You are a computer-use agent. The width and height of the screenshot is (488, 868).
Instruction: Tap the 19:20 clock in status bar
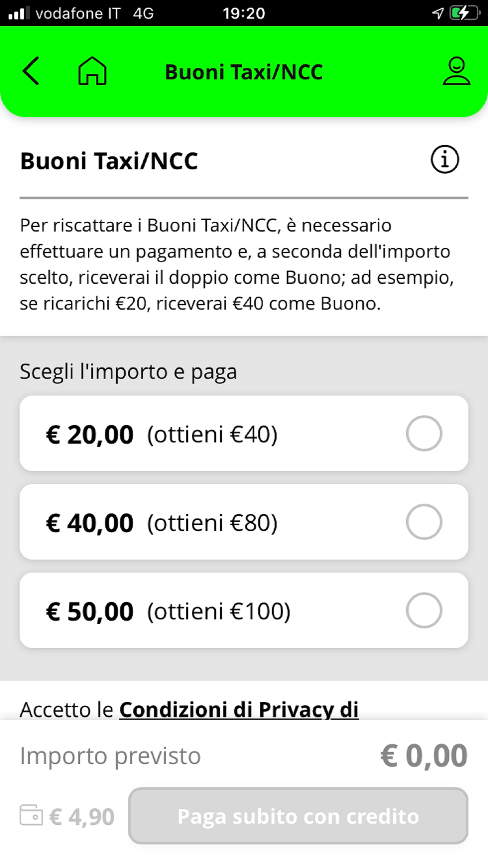(244, 13)
